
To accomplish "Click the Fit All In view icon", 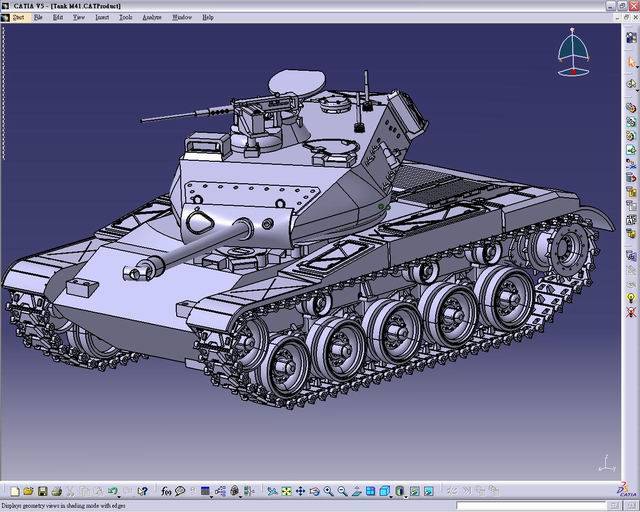I will (286, 491).
